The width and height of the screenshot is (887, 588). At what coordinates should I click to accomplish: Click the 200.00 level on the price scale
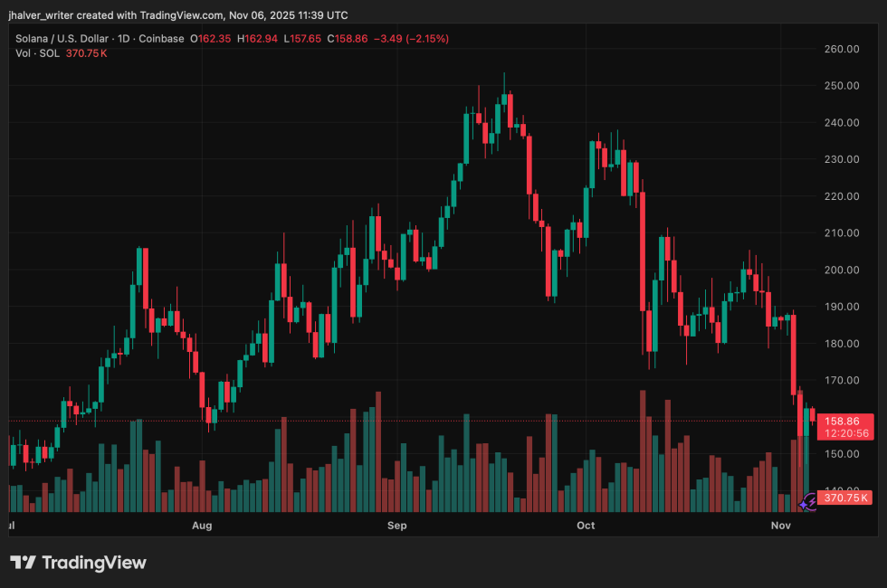841,270
